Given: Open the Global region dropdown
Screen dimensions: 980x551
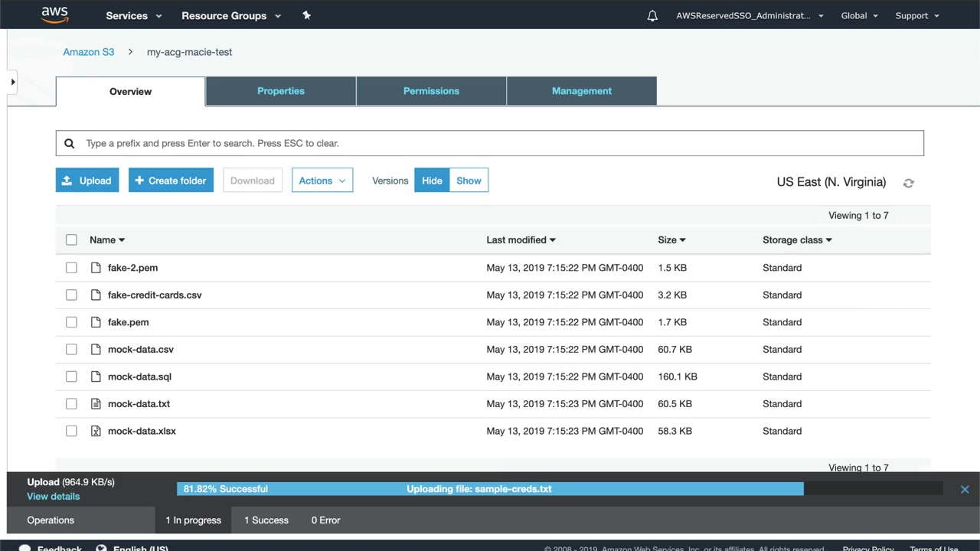Looking at the screenshot, I should [859, 15].
